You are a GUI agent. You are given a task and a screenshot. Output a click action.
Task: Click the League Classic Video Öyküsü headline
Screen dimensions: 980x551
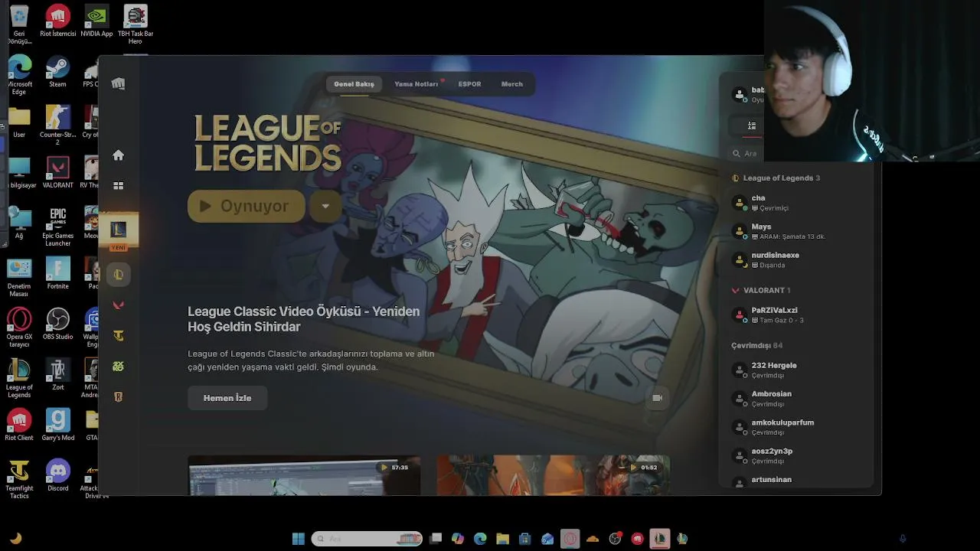click(x=304, y=319)
